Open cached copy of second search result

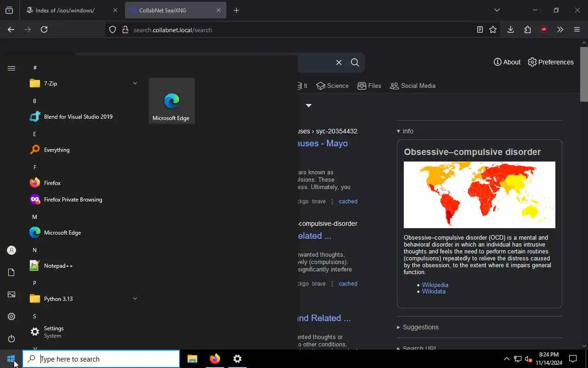[x=348, y=284]
